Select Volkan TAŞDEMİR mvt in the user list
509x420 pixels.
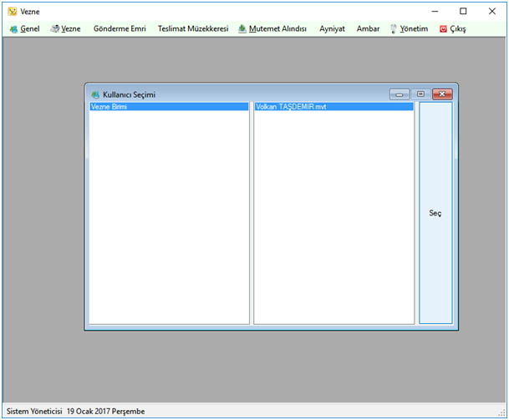(x=333, y=107)
